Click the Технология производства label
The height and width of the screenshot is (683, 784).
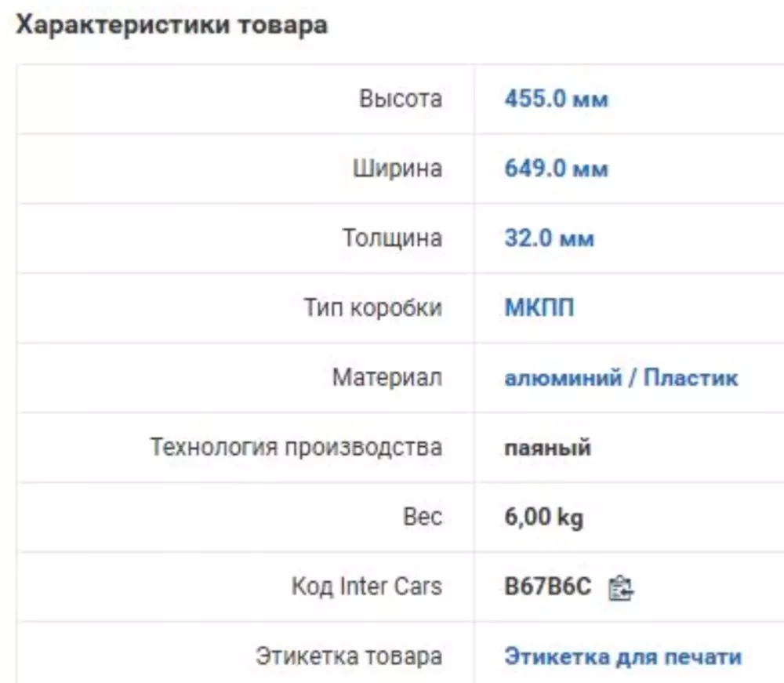coord(296,448)
